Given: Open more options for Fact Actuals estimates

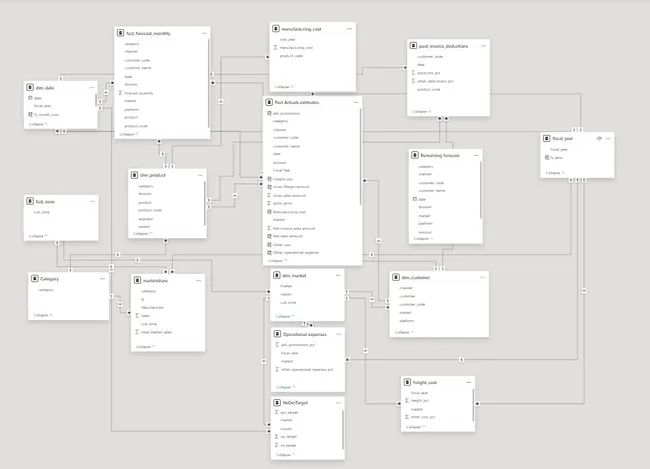Looking at the screenshot, I should [x=356, y=102].
